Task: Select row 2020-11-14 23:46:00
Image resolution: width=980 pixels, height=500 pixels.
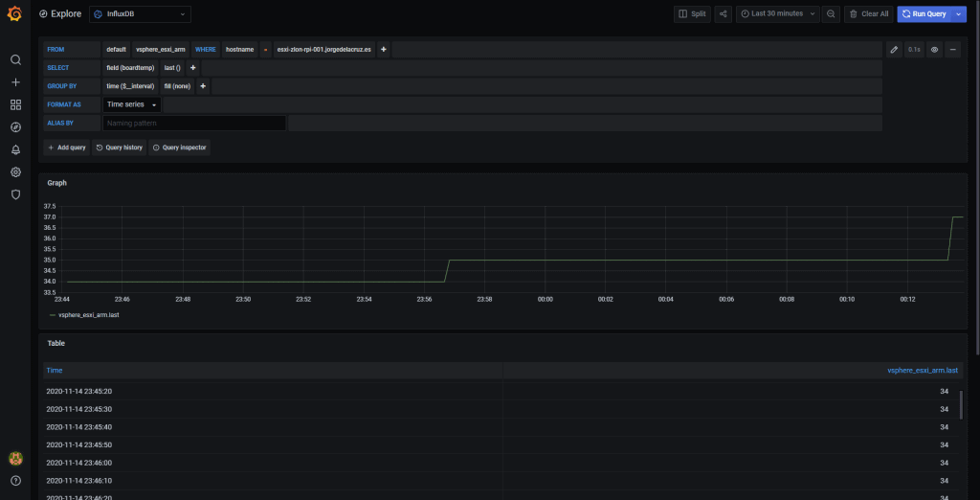Action: pyautogui.click(x=500, y=463)
